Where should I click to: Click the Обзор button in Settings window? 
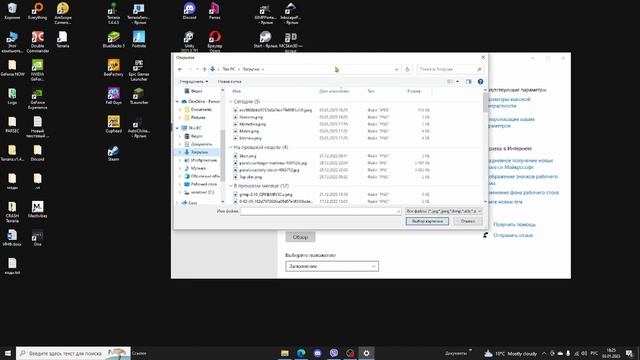[x=300, y=237]
